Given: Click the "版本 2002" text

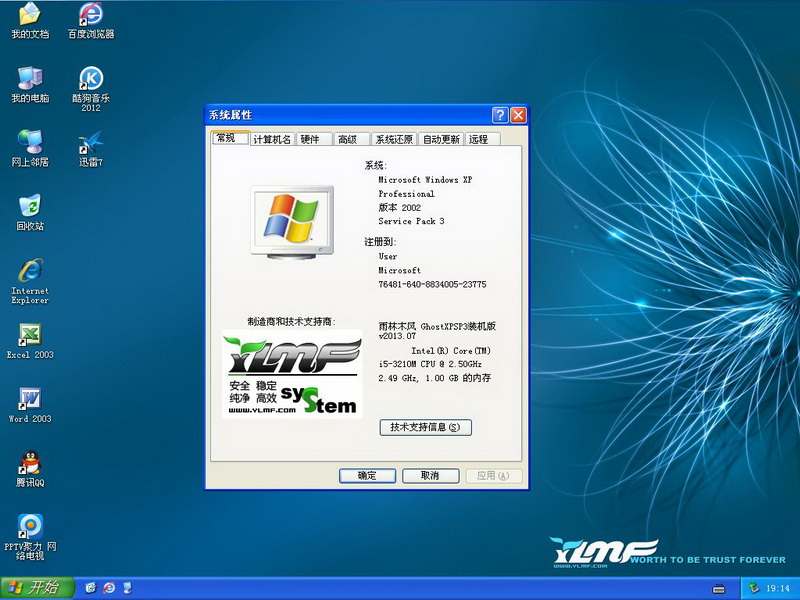Looking at the screenshot, I should (x=399, y=207).
